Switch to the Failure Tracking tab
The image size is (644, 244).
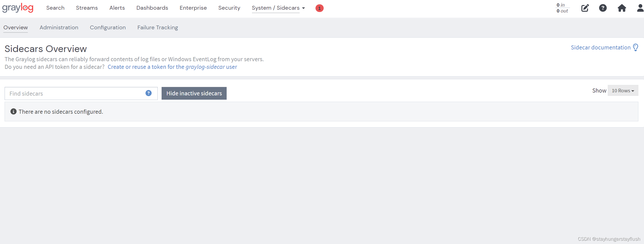coord(158,28)
